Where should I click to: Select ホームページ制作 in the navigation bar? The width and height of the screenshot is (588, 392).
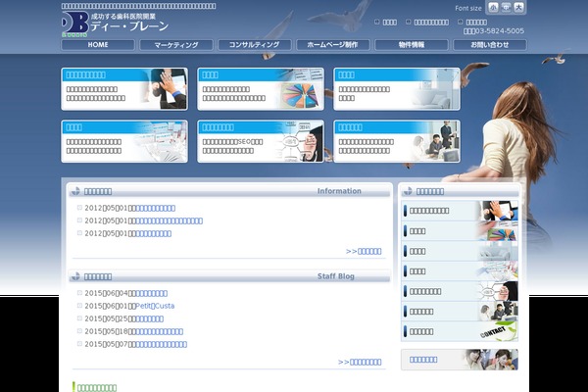(x=333, y=45)
